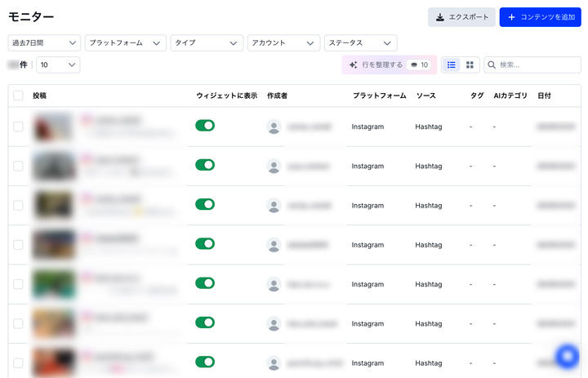Switch to grid view layout
This screenshot has height=378, width=588.
pyautogui.click(x=470, y=64)
